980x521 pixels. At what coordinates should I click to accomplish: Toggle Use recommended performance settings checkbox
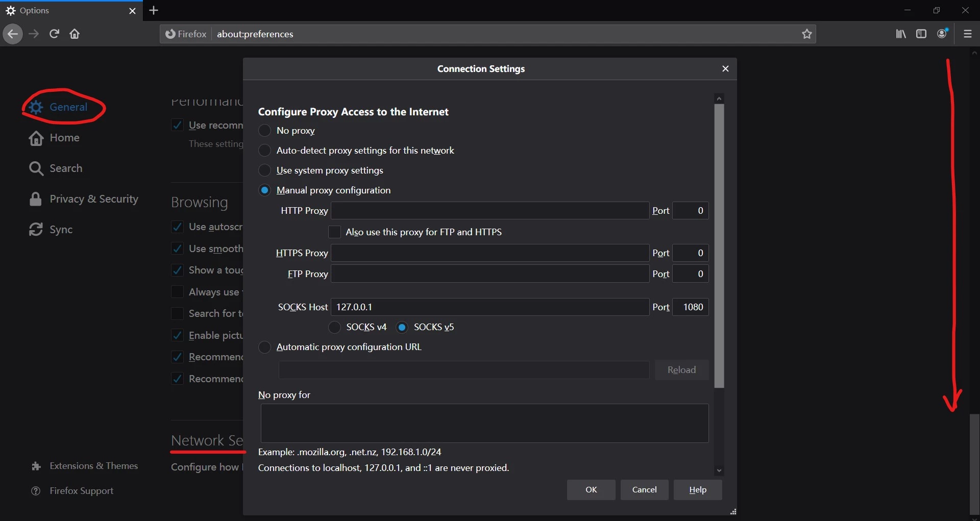pyautogui.click(x=177, y=125)
